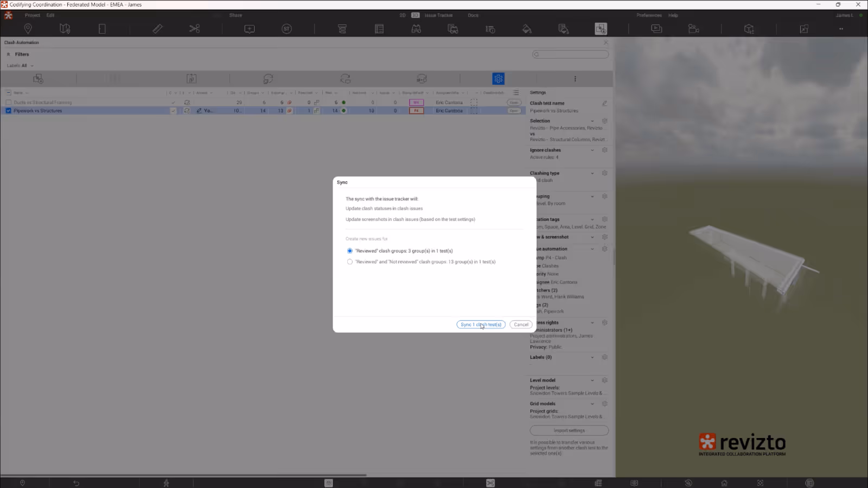Click the Sync 1 clash test(s) button

pos(481,325)
